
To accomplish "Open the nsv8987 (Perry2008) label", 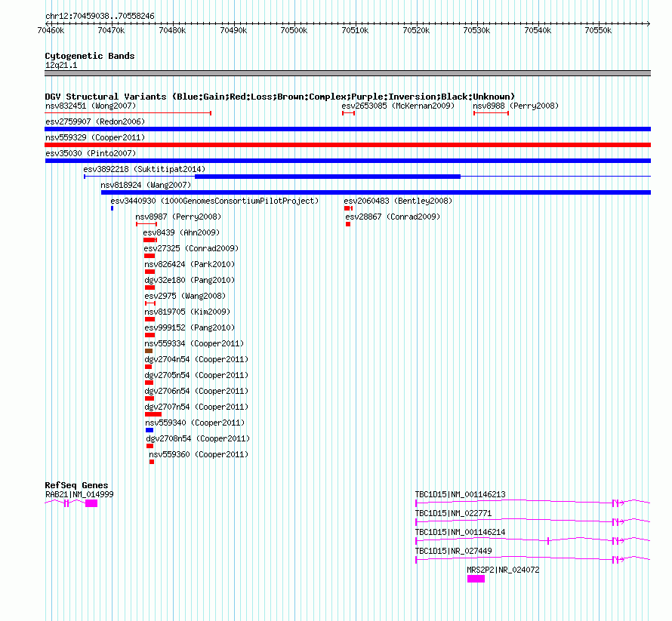I will pyautogui.click(x=178, y=217).
